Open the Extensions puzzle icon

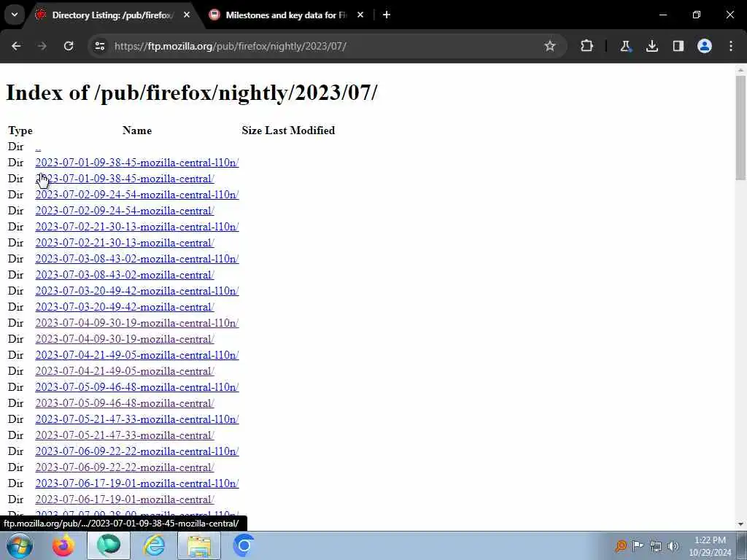(587, 46)
